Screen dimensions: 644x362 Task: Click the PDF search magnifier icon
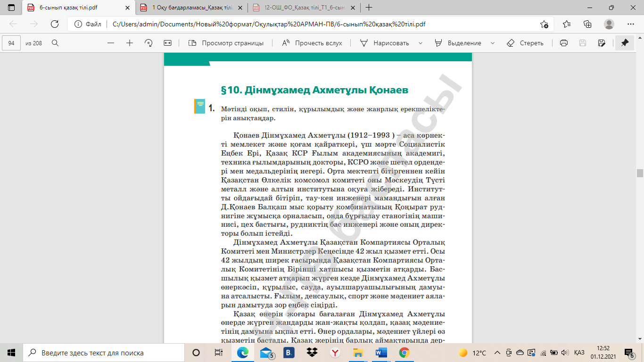click(55, 43)
